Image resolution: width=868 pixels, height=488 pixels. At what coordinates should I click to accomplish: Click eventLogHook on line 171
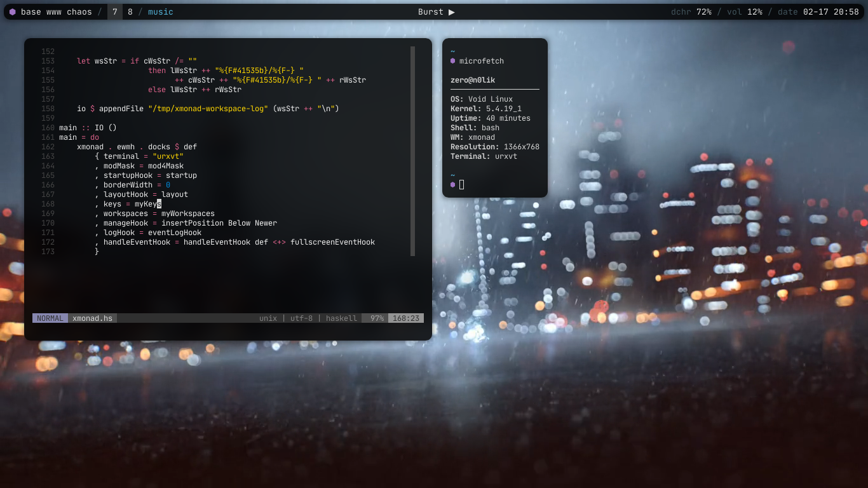click(x=175, y=233)
